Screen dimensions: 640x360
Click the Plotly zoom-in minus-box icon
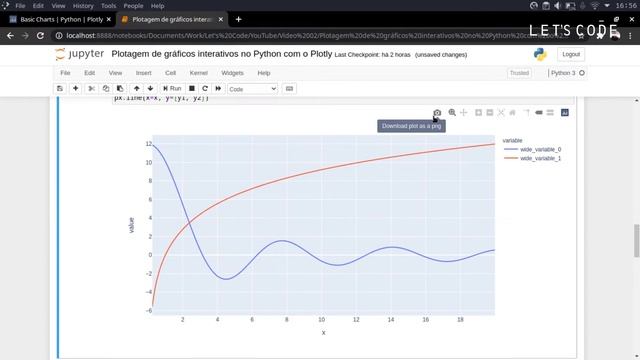(490, 113)
